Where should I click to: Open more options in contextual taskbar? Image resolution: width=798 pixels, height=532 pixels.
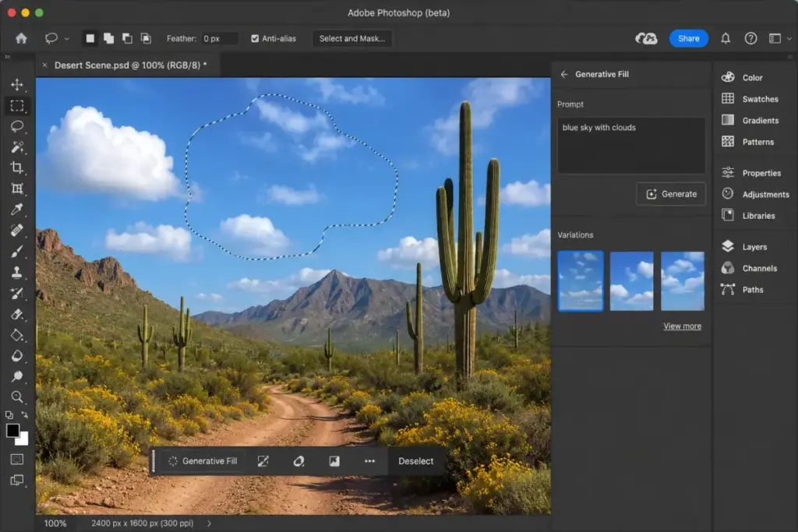click(369, 461)
